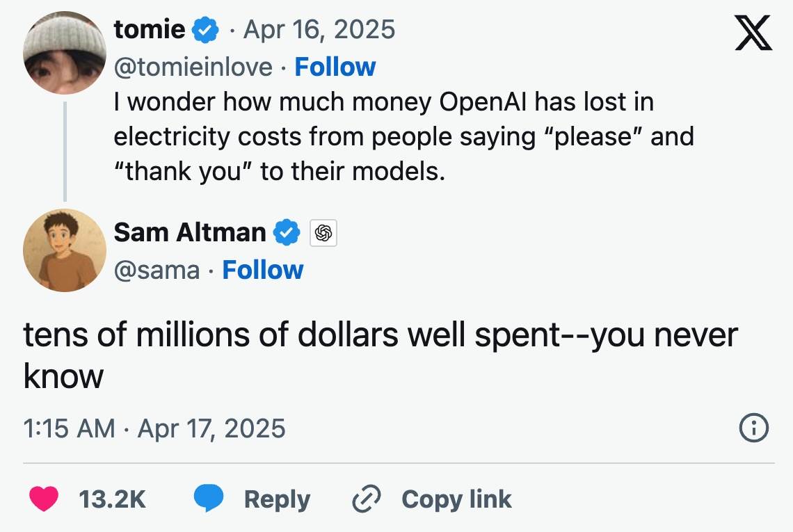Click the info circle icon
This screenshot has width=793, height=532.
(754, 428)
